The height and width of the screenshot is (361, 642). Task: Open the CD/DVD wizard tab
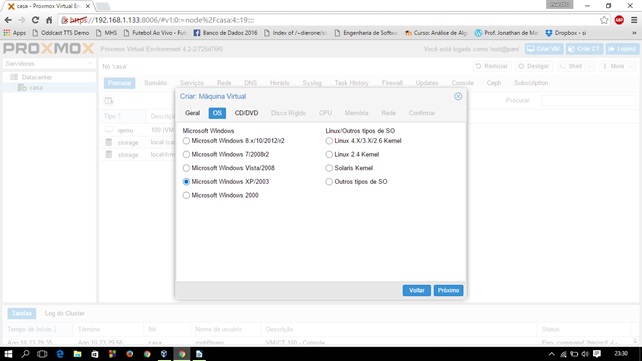point(246,113)
